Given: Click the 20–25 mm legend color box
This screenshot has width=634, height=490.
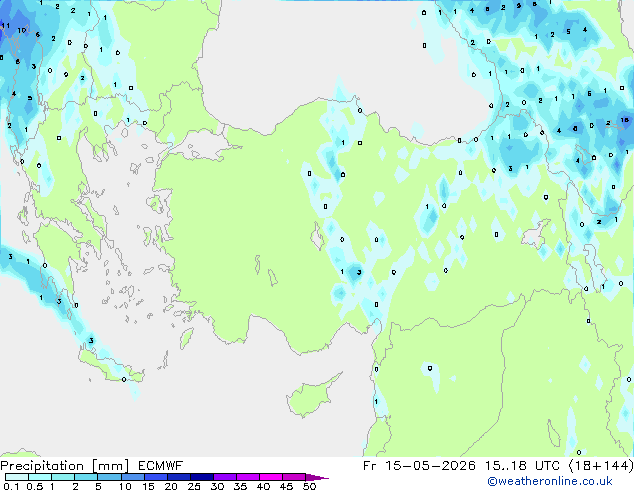Looking at the screenshot, I should coord(179,477).
